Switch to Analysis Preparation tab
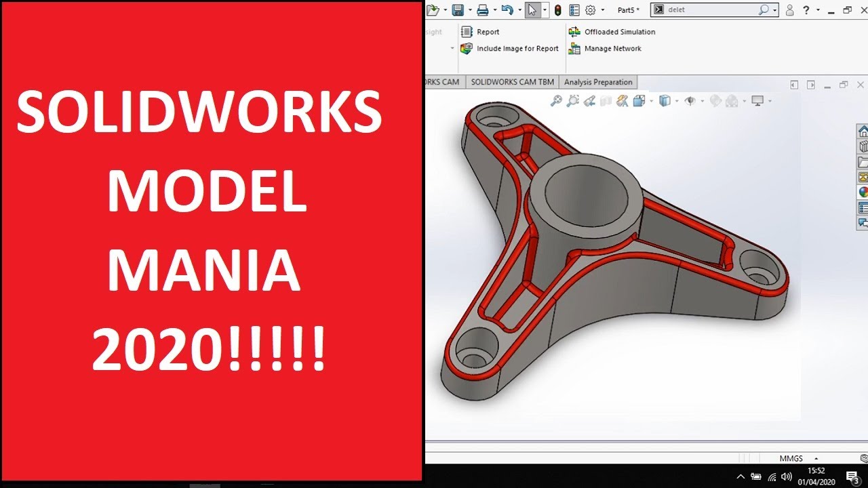 coord(598,82)
